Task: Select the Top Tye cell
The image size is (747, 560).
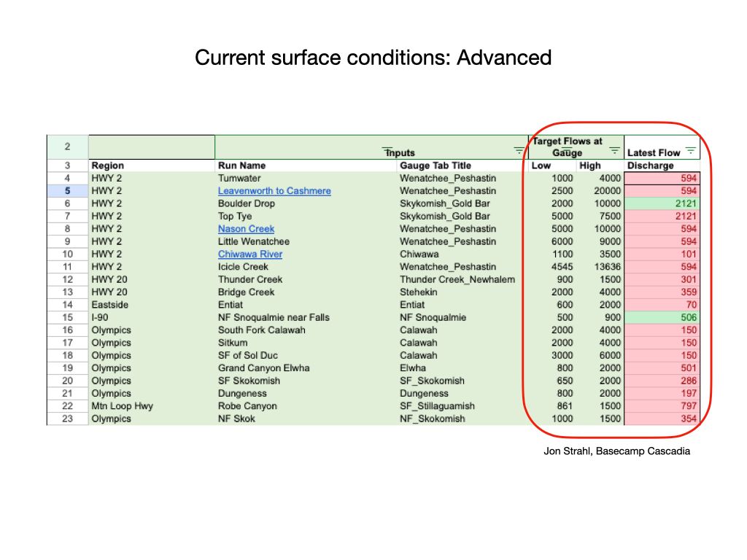Action: [306, 216]
